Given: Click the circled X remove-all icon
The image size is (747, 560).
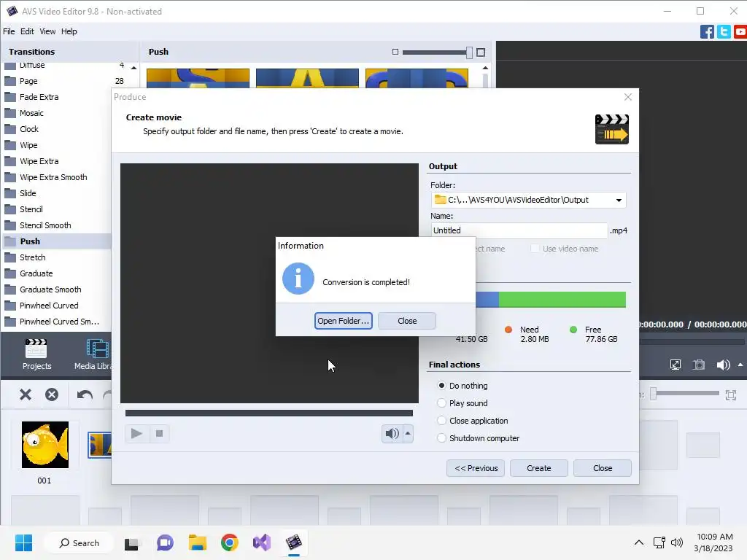Looking at the screenshot, I should (52, 394).
